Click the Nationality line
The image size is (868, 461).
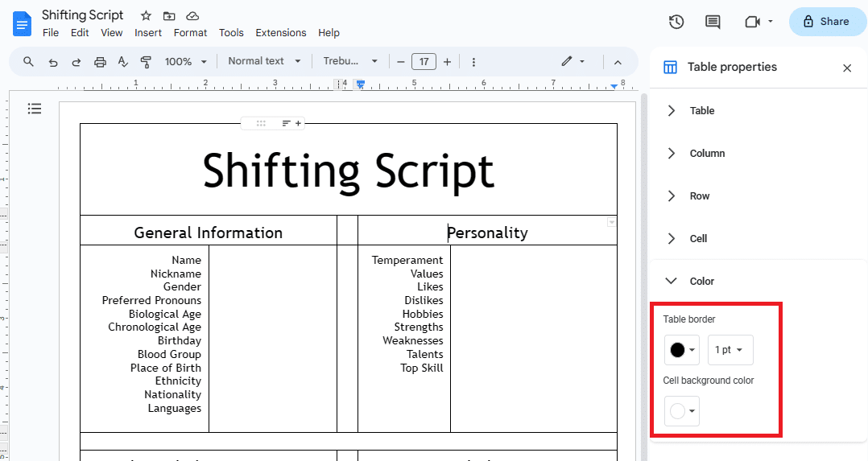click(172, 394)
